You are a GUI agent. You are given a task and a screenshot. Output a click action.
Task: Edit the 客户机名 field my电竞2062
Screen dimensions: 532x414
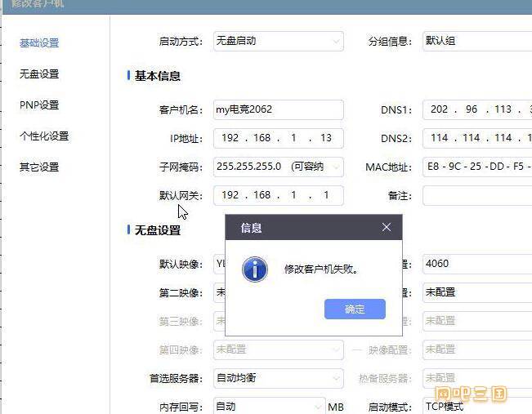click(x=279, y=109)
